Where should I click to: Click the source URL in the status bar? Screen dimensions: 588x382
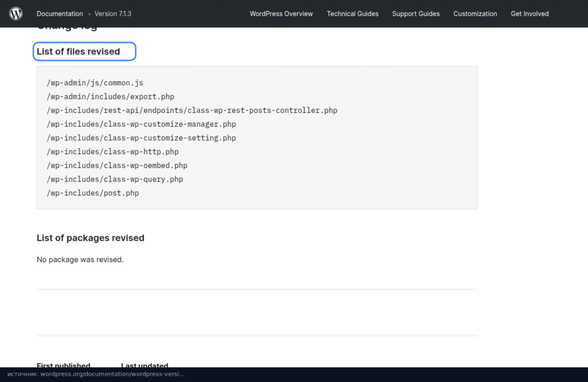pos(113,374)
